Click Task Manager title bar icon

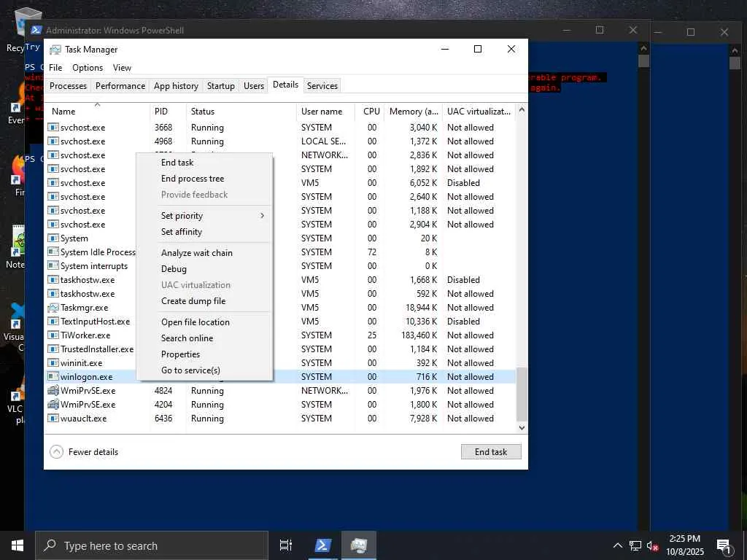55,50
